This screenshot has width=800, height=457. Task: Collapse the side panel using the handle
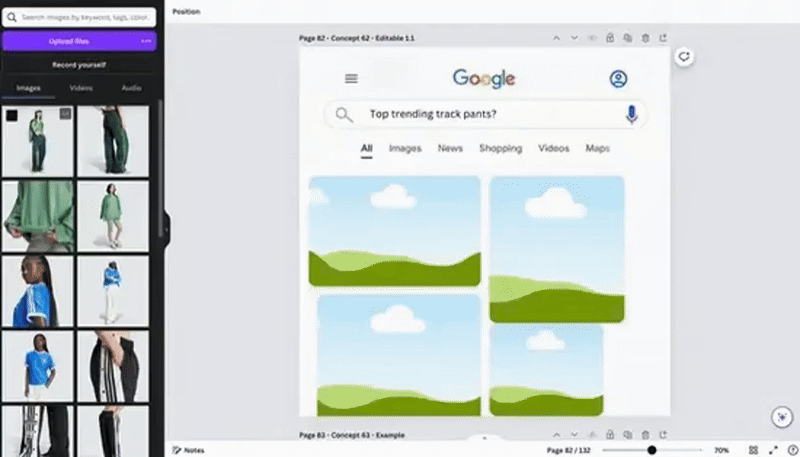(167, 228)
